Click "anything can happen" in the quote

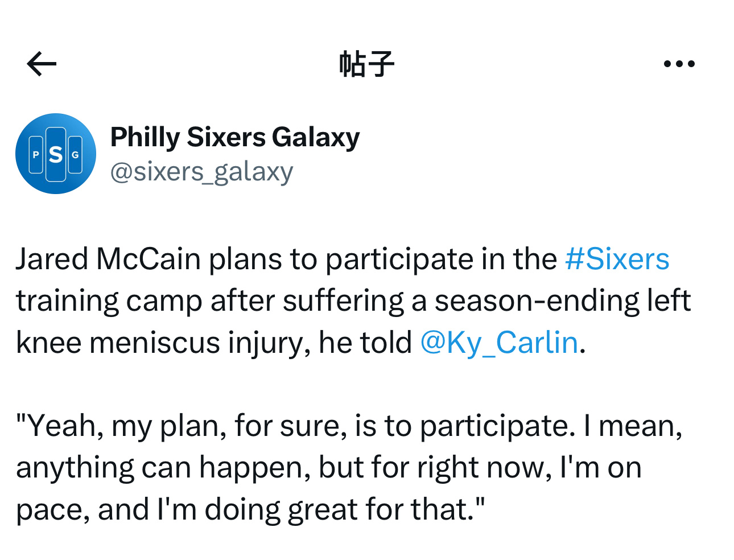click(158, 468)
